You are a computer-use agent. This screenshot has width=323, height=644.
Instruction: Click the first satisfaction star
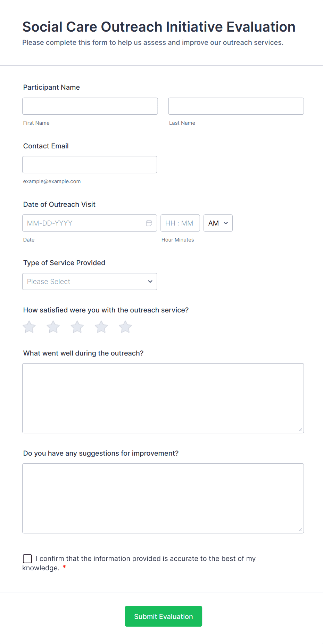coord(29,327)
